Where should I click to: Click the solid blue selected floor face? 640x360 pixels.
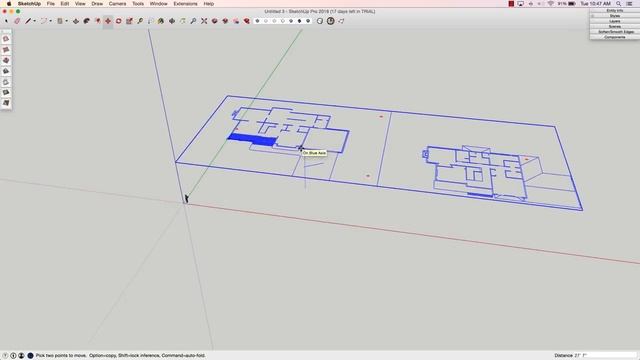click(x=253, y=140)
